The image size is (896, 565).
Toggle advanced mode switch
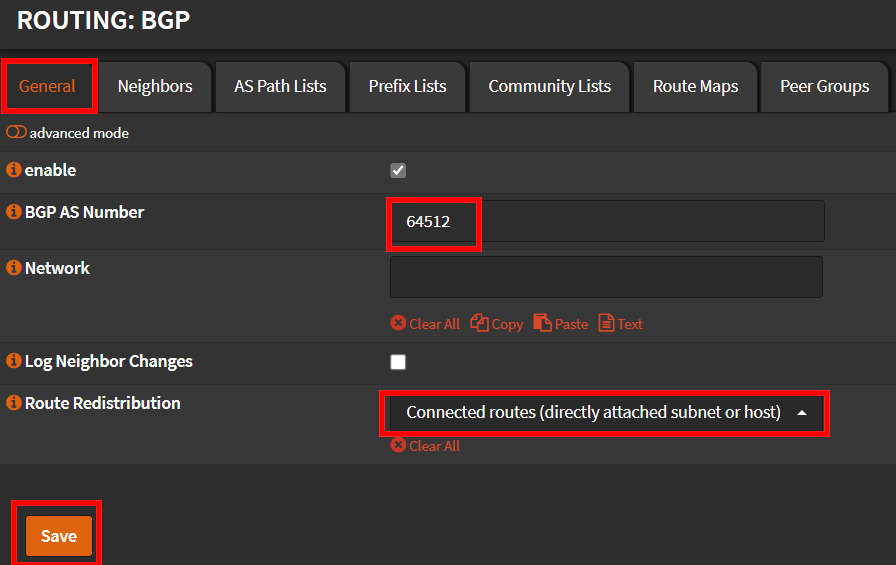coord(16,133)
